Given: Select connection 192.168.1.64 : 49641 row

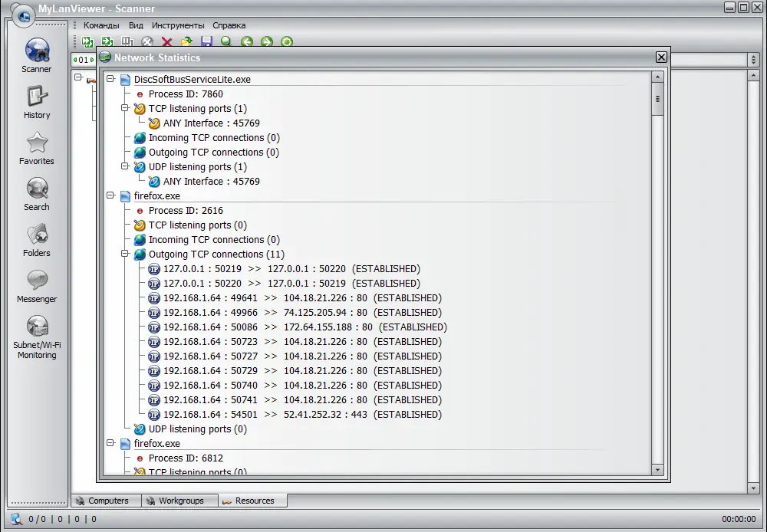Looking at the screenshot, I should (302, 297).
